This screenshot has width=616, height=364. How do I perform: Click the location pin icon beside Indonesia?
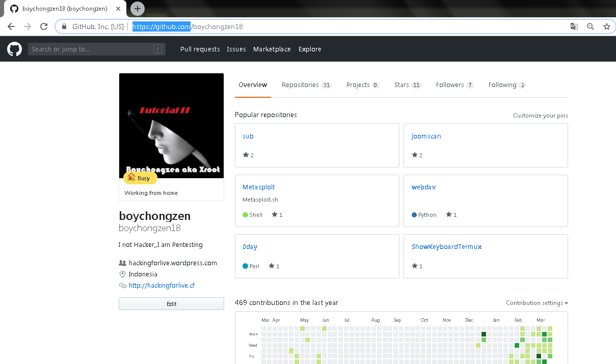pos(122,274)
